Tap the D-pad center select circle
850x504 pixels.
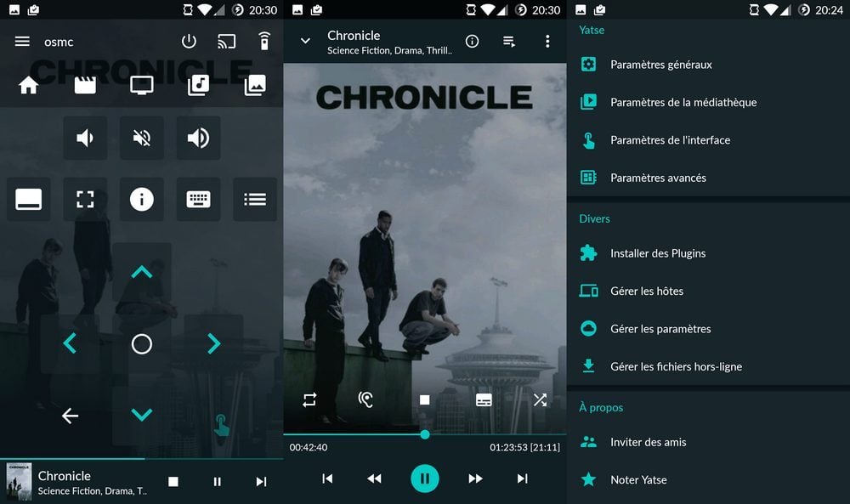click(141, 343)
